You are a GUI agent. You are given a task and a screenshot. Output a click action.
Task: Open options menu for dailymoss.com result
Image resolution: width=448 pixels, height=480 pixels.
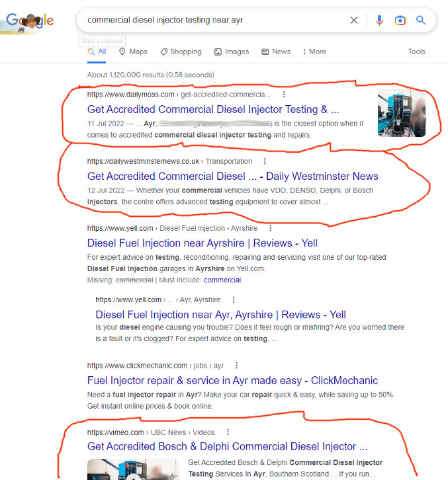(284, 95)
